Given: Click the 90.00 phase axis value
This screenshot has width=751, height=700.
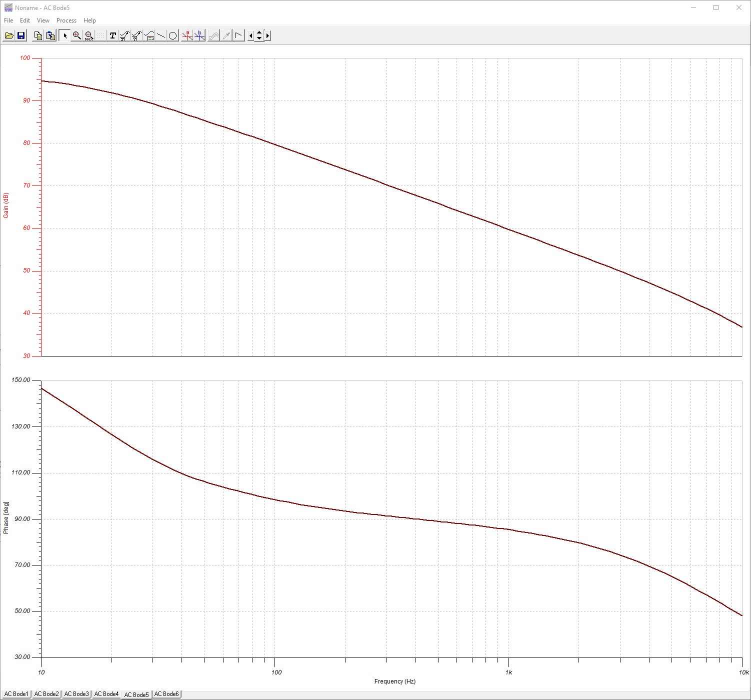Looking at the screenshot, I should tap(22, 519).
